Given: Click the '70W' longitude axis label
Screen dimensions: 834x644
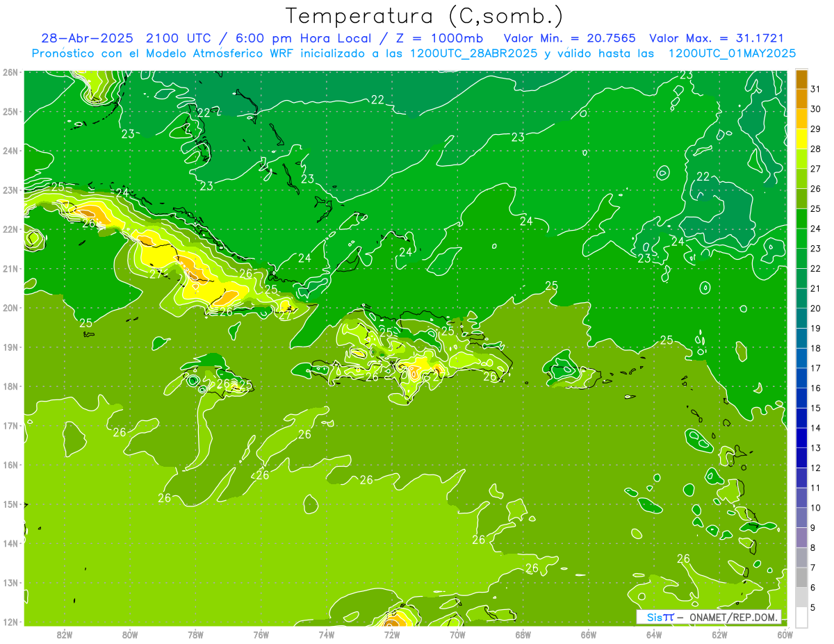Looking at the screenshot, I should click(457, 634).
